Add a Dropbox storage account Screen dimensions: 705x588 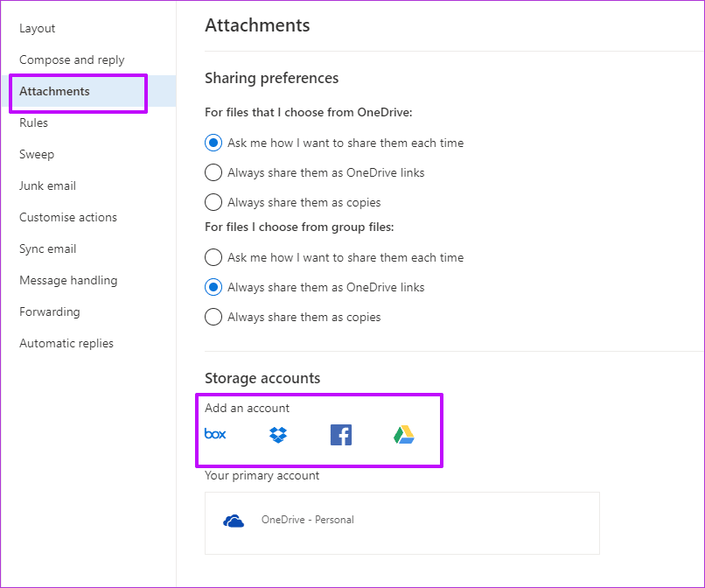pos(278,435)
